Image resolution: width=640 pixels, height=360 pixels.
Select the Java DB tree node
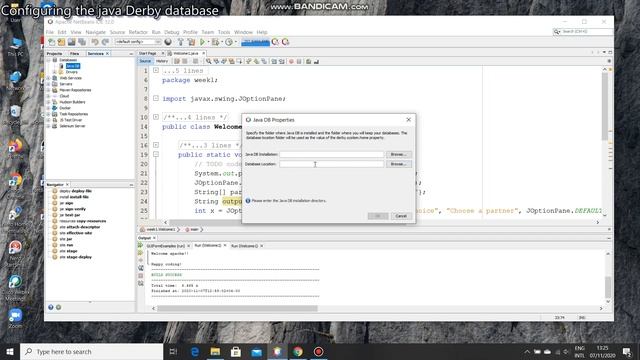pos(73,66)
